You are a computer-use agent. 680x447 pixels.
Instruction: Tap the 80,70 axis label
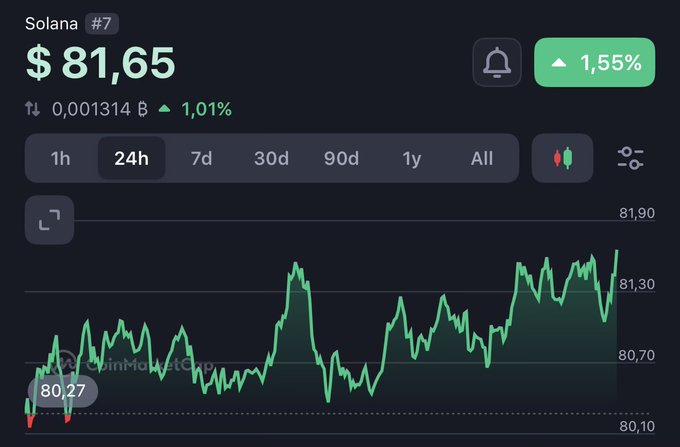(637, 356)
